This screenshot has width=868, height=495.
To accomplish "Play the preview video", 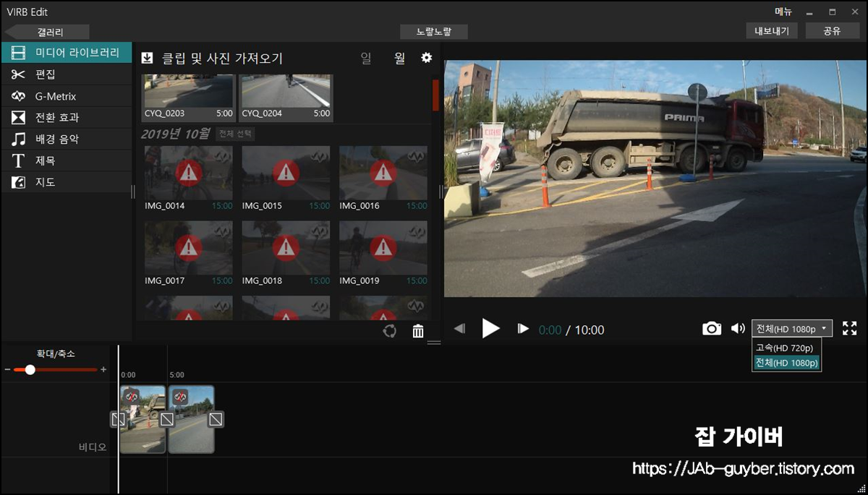I will coord(491,329).
